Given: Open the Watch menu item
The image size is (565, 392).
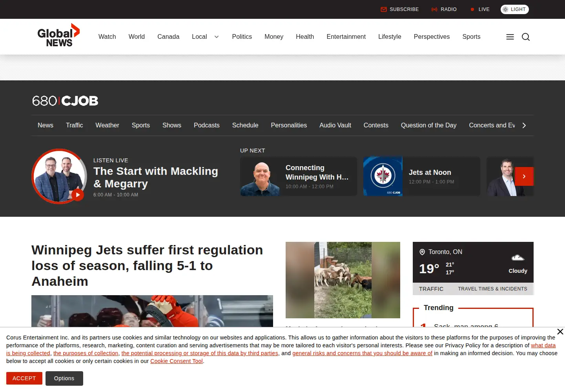Looking at the screenshot, I should (107, 36).
